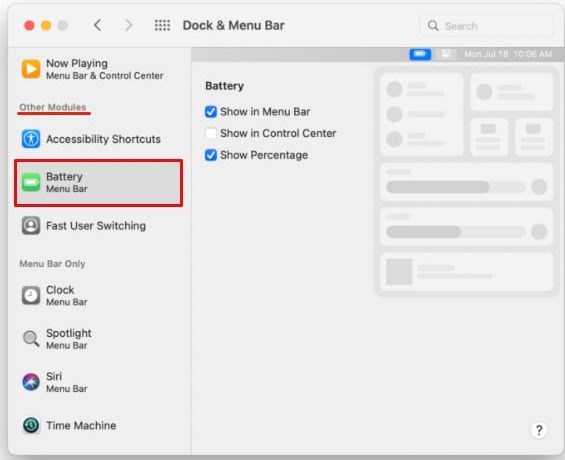Select 'Spotlight' sidebar label
The height and width of the screenshot is (460, 565).
(68, 333)
